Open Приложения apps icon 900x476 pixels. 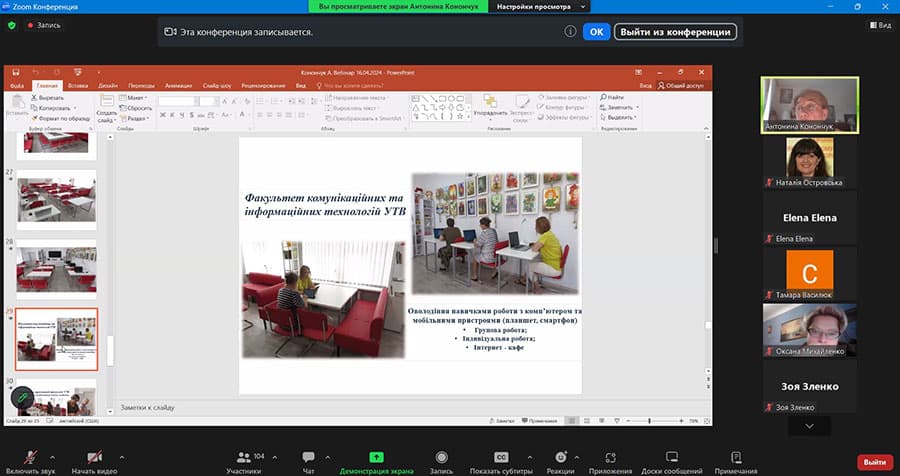point(610,457)
